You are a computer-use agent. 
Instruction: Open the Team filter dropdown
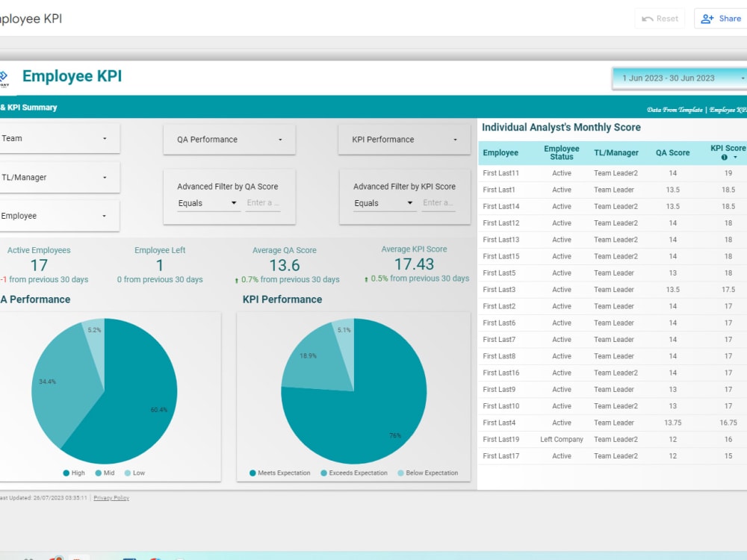pyautogui.click(x=60, y=139)
